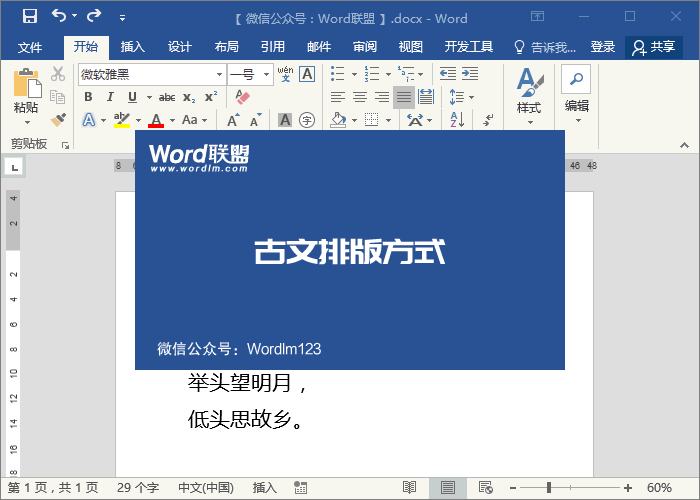Open the 编辑 editing menu
This screenshot has width=700, height=500.
tap(576, 96)
